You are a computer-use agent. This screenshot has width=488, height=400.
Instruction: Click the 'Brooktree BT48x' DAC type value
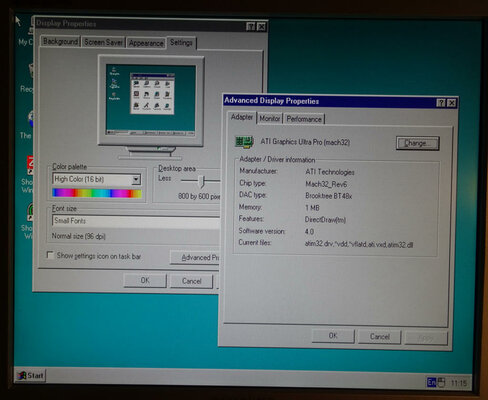point(329,196)
